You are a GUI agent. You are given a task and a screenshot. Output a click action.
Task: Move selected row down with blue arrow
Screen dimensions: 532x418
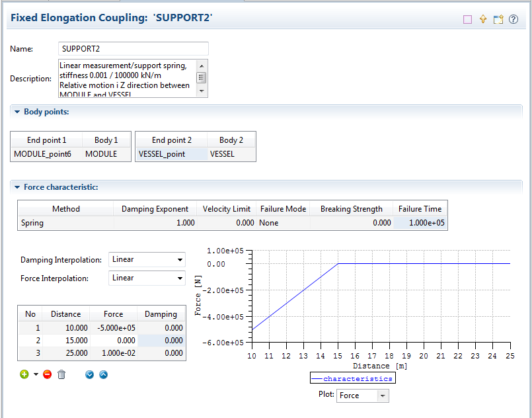pyautogui.click(x=90, y=374)
